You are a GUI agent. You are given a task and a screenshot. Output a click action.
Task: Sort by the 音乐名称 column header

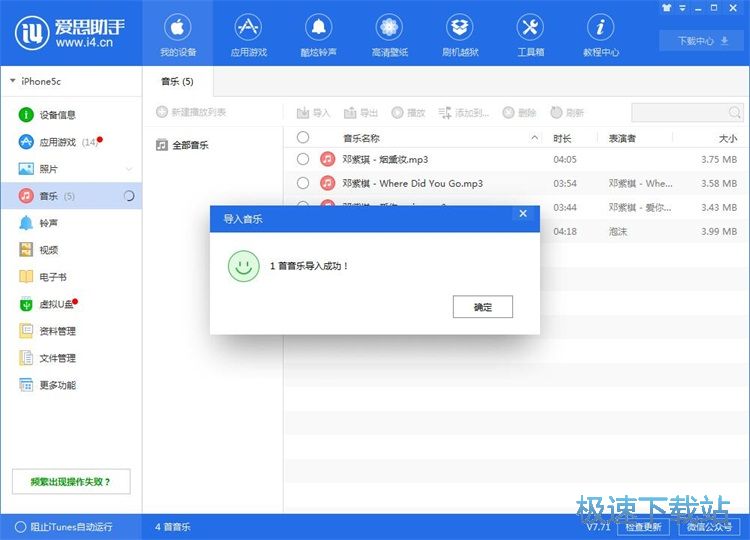click(x=361, y=138)
